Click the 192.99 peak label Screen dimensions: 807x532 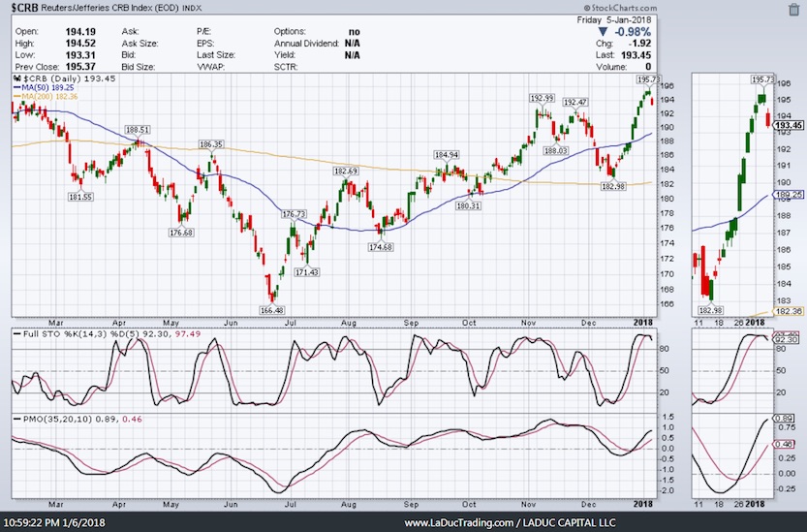coord(543,98)
